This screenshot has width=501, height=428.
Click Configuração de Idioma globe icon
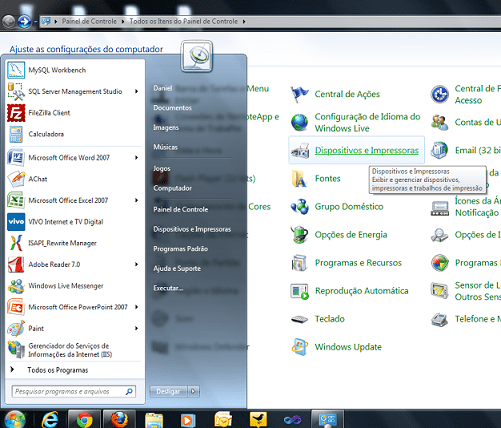299,122
